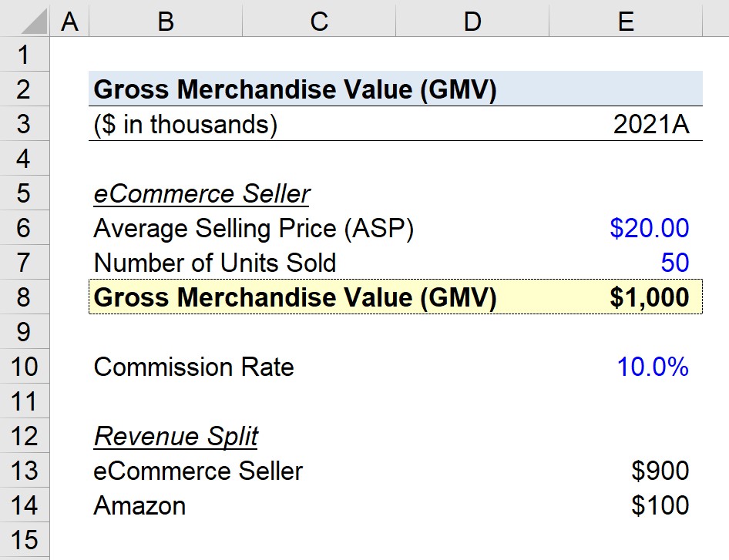Click the Number of Units Sold label
729x560 pixels.
tap(215, 263)
